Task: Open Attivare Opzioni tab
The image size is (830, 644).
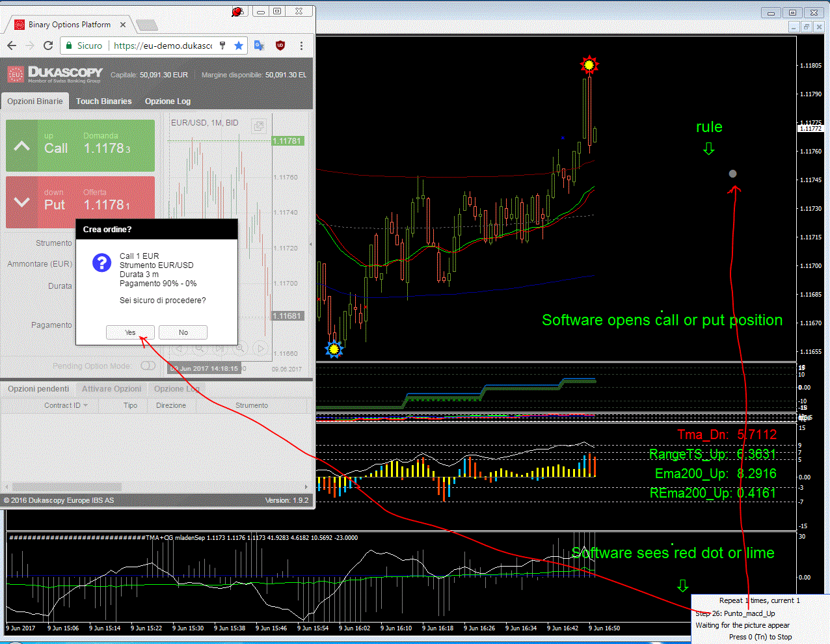Action: (x=111, y=388)
